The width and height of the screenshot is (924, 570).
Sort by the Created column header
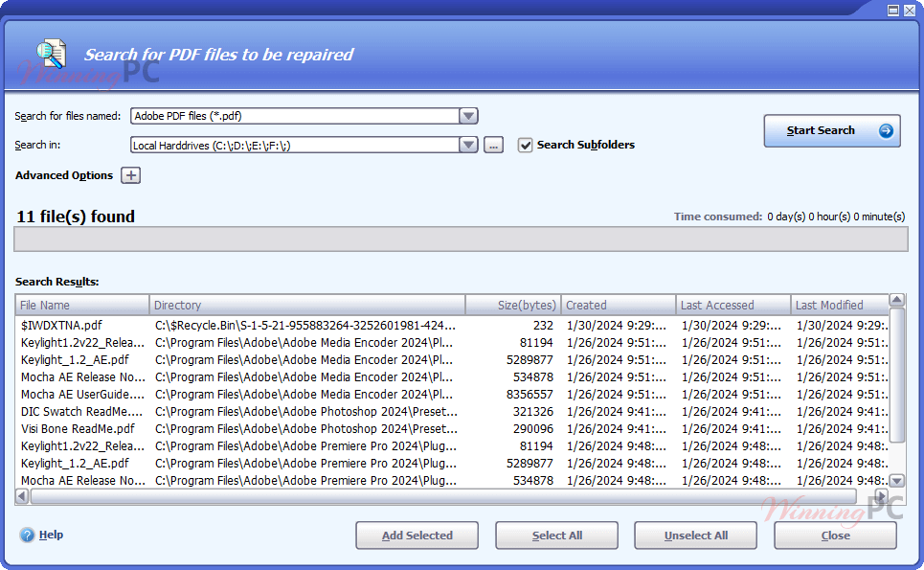click(x=619, y=305)
